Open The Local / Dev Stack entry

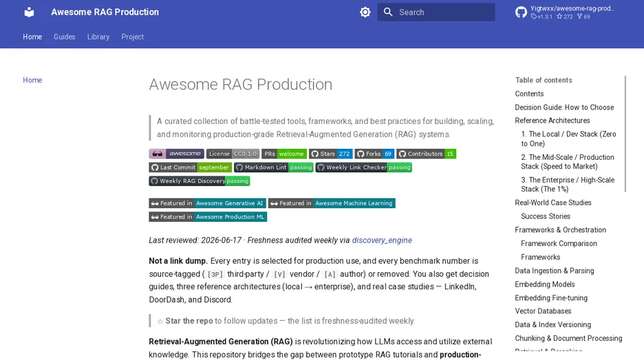tap(568, 138)
